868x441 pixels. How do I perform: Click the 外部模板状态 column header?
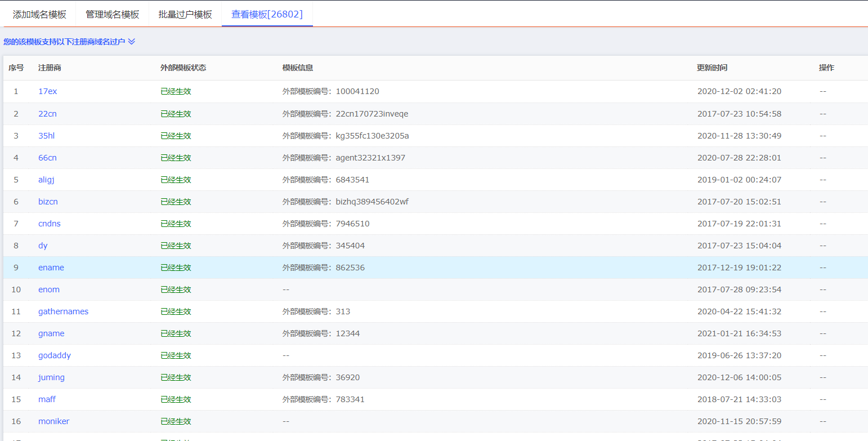[x=183, y=68]
